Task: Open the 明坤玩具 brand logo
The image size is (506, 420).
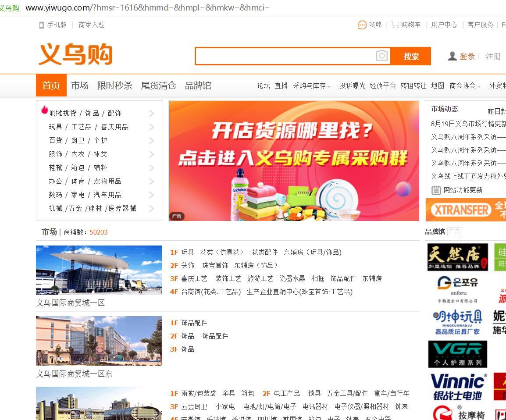Action: (458, 322)
